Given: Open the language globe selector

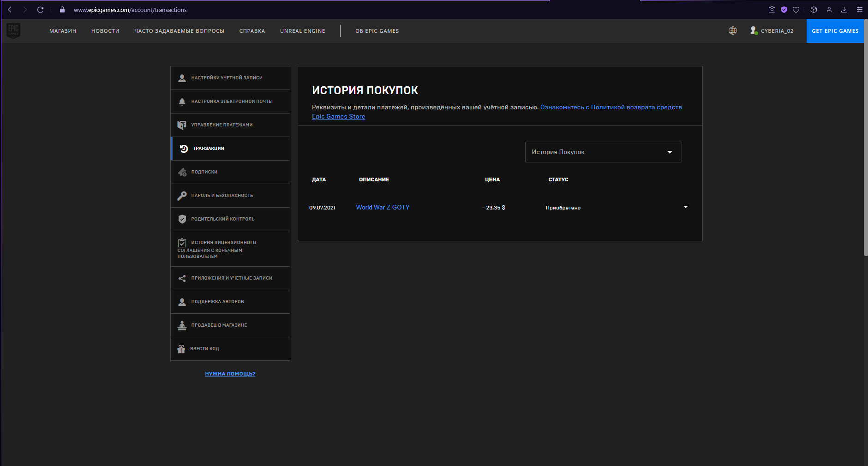Looking at the screenshot, I should click(x=733, y=31).
